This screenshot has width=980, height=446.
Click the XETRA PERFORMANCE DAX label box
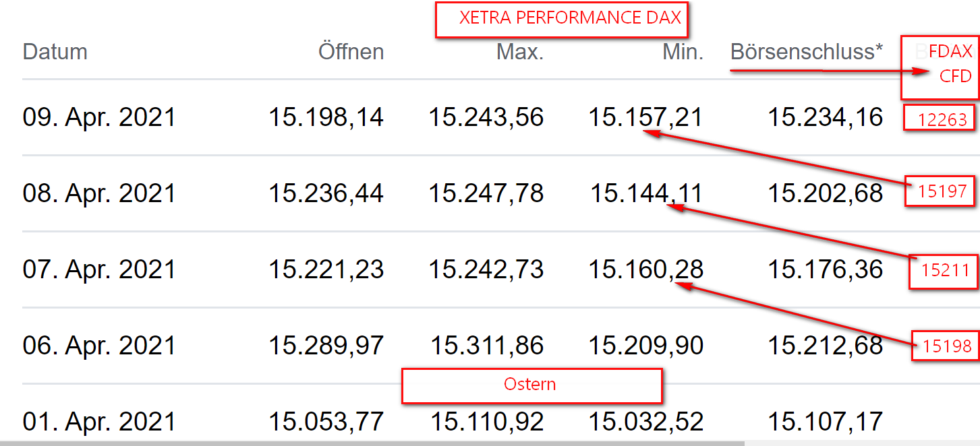[x=563, y=20]
